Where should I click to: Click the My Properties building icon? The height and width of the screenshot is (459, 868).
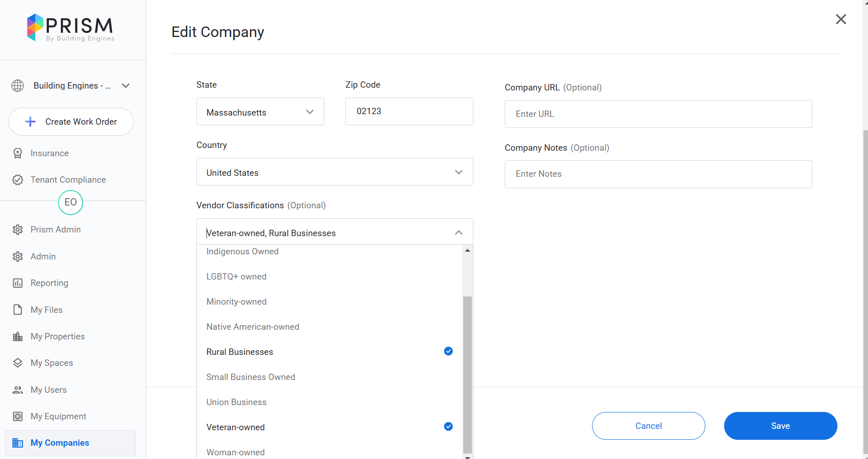[18, 337]
